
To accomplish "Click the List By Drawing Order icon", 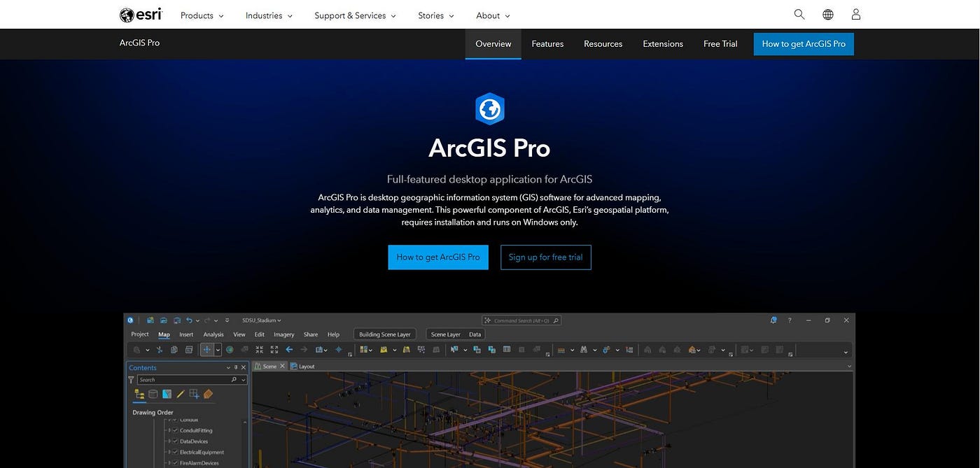I will pos(139,394).
